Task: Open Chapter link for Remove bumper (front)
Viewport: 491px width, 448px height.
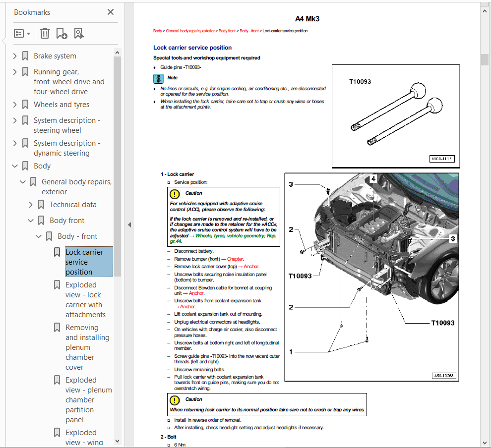Action: [235, 259]
